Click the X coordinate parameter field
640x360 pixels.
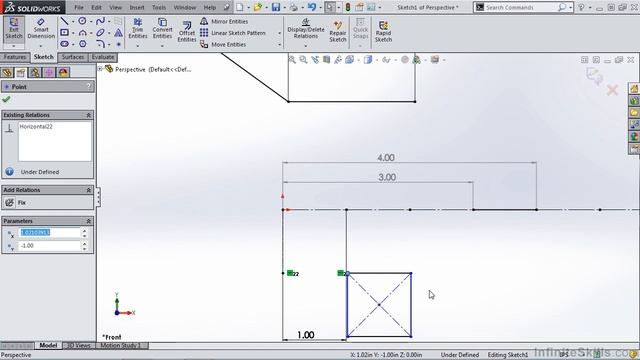click(49, 232)
